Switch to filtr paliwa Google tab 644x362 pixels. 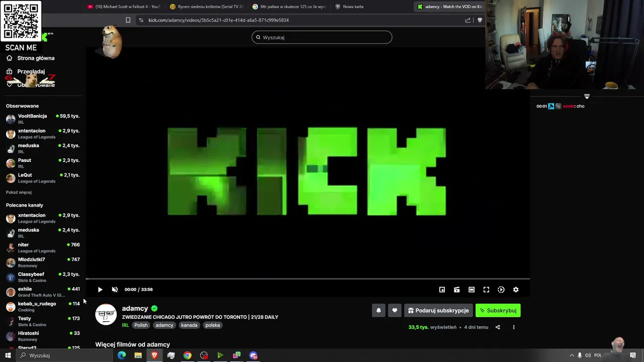click(289, 7)
